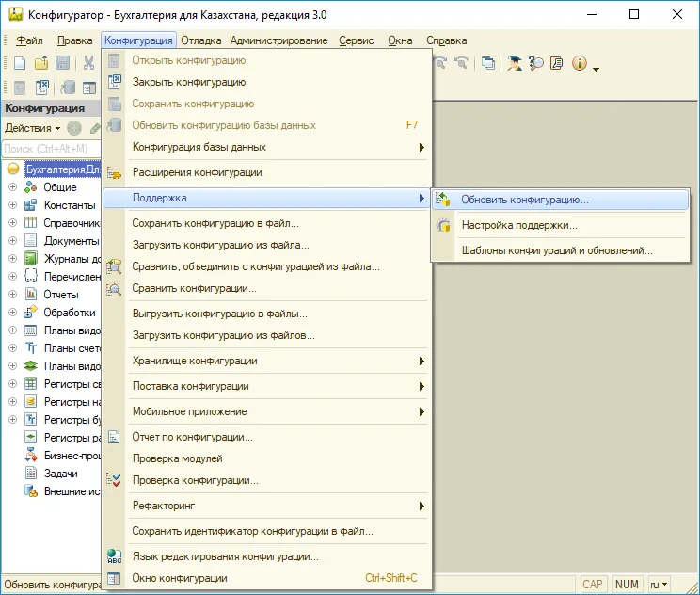Screen dimensions: 700x595
Task: Select the Внешние источники tree node
Action: coord(72,491)
